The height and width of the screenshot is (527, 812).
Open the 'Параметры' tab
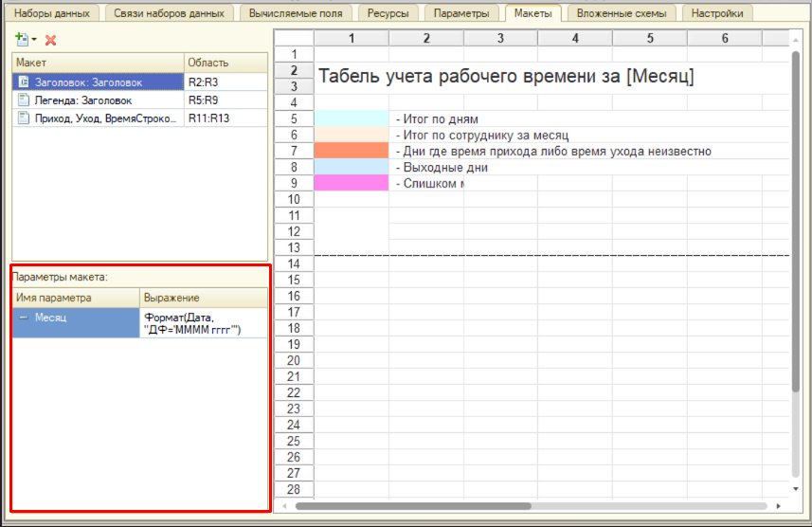(x=461, y=13)
